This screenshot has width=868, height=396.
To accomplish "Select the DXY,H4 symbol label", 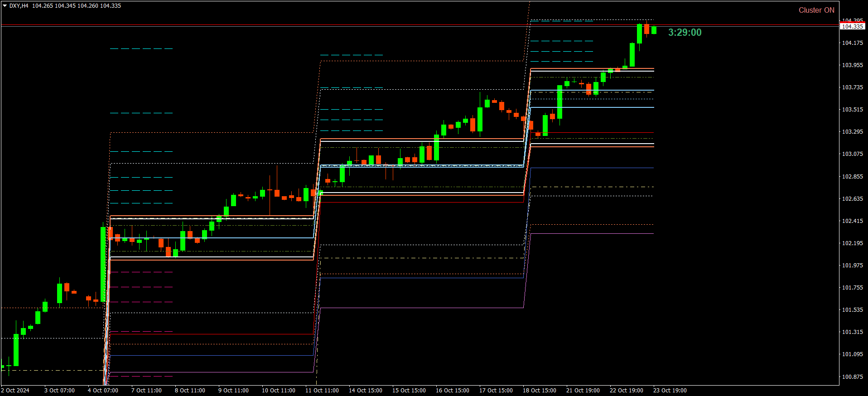I will [x=19, y=6].
